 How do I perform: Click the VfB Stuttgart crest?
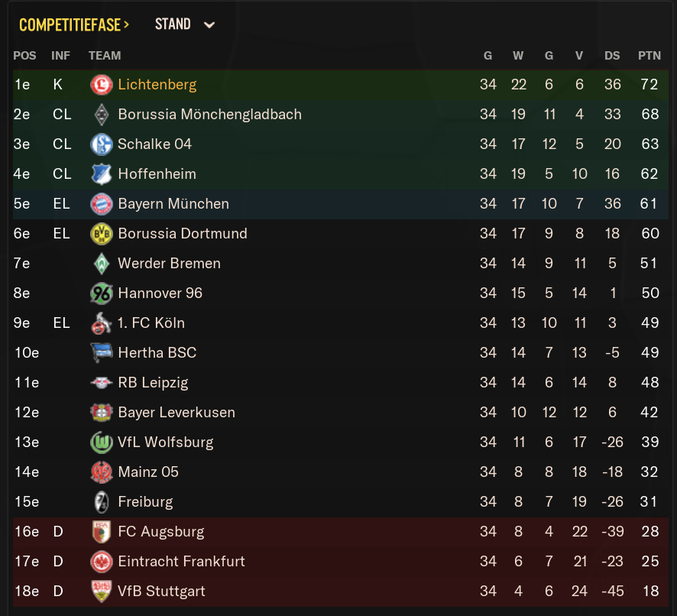[102, 592]
